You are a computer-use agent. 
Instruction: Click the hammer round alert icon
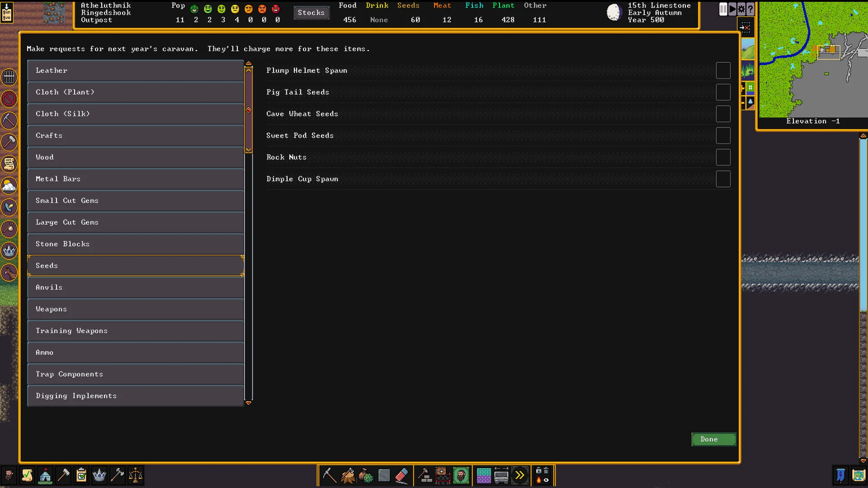pos(9,142)
